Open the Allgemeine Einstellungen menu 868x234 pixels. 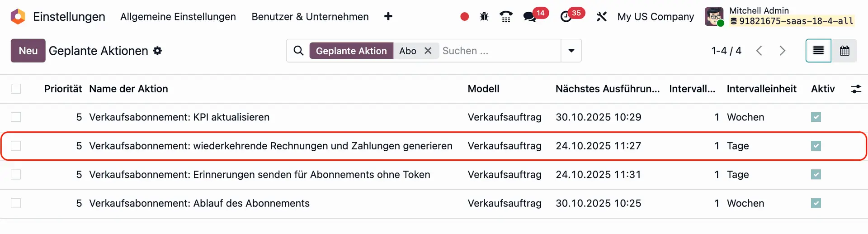tap(178, 17)
